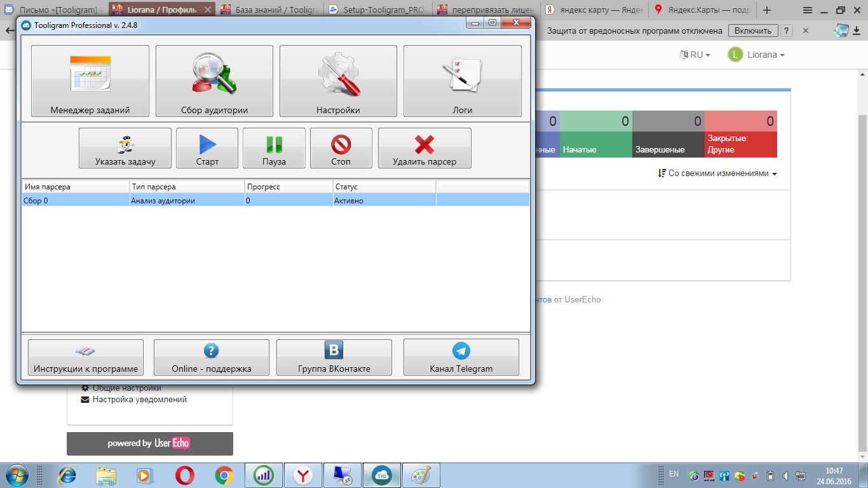Sort by Имя парсера column header

[x=76, y=187]
